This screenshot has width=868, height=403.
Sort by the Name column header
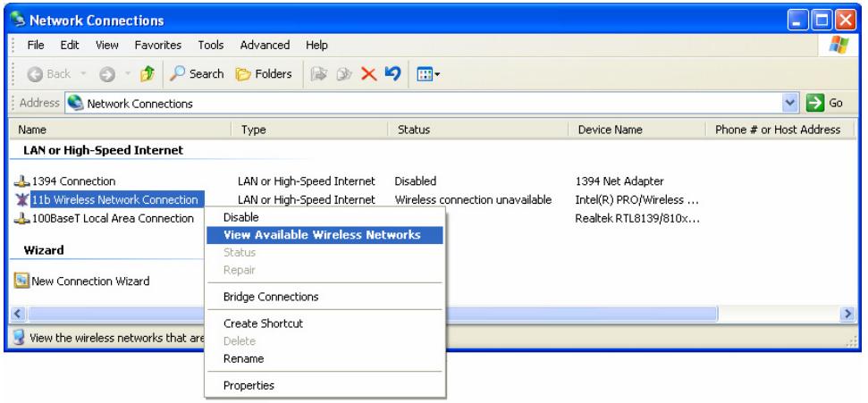point(120,130)
